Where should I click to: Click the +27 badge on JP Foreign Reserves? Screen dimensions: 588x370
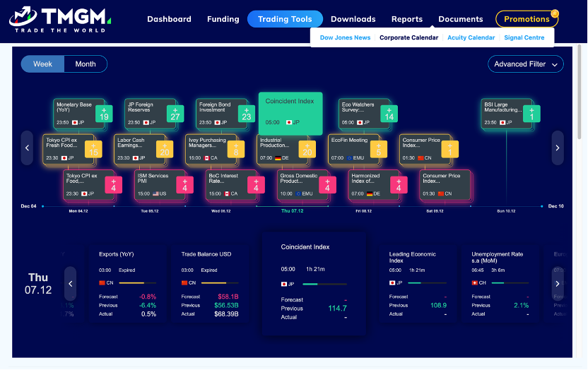(175, 114)
